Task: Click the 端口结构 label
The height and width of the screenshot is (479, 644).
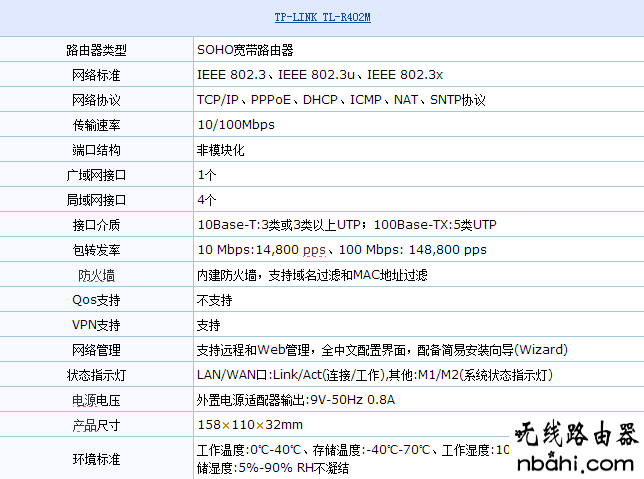Action: (96, 150)
